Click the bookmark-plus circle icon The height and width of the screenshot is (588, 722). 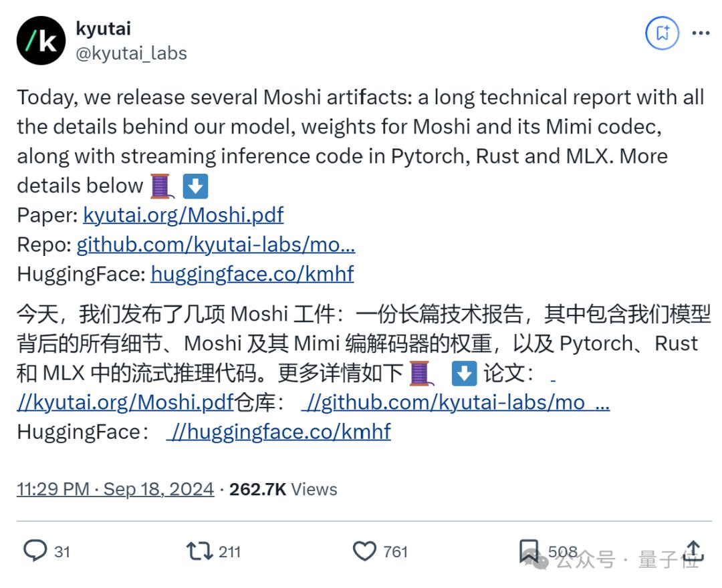pos(662,33)
